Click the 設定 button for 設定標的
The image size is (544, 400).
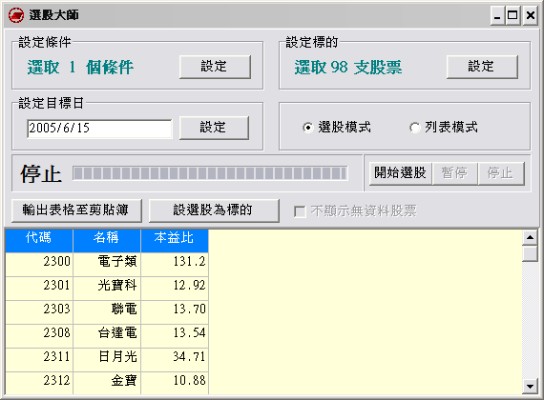[x=482, y=66]
